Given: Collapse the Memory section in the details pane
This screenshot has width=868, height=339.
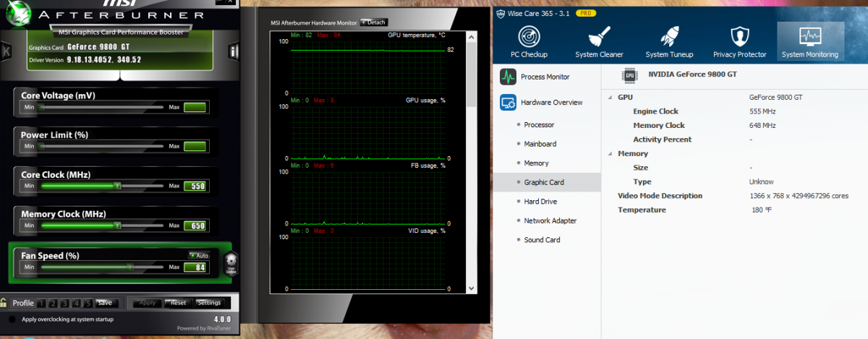Looking at the screenshot, I should click(610, 154).
